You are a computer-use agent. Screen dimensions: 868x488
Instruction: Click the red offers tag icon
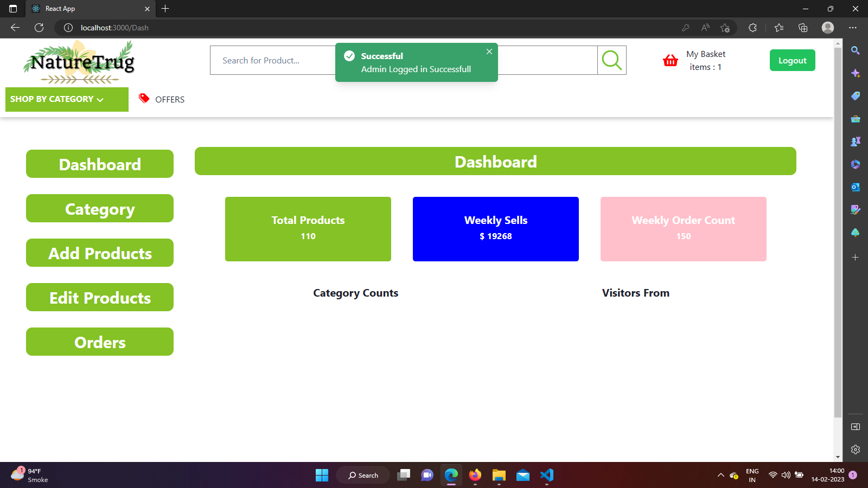(x=144, y=98)
